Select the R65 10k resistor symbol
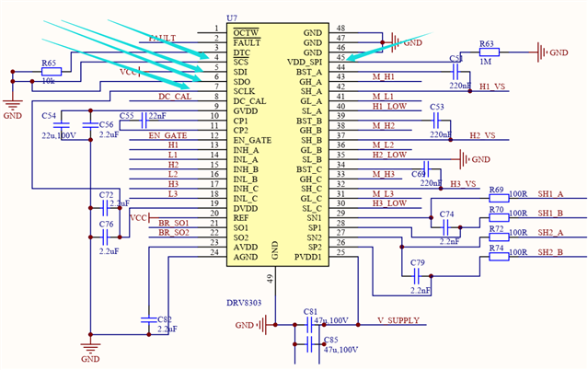This screenshot has height=370, width=588. click(x=52, y=72)
